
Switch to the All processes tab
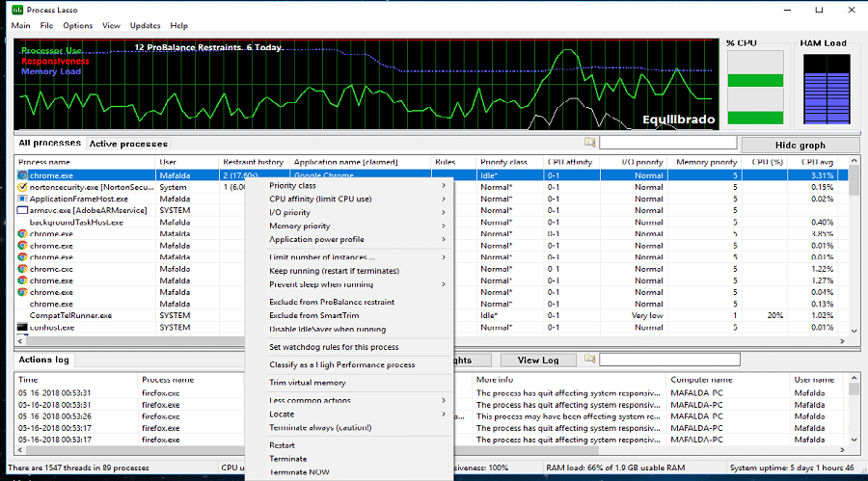point(50,143)
